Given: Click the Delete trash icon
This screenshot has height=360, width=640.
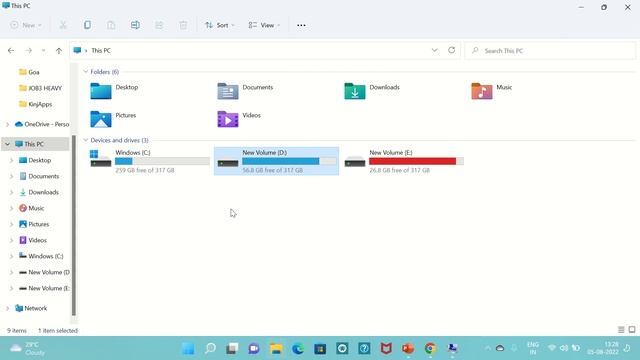Looking at the screenshot, I should point(183,25).
